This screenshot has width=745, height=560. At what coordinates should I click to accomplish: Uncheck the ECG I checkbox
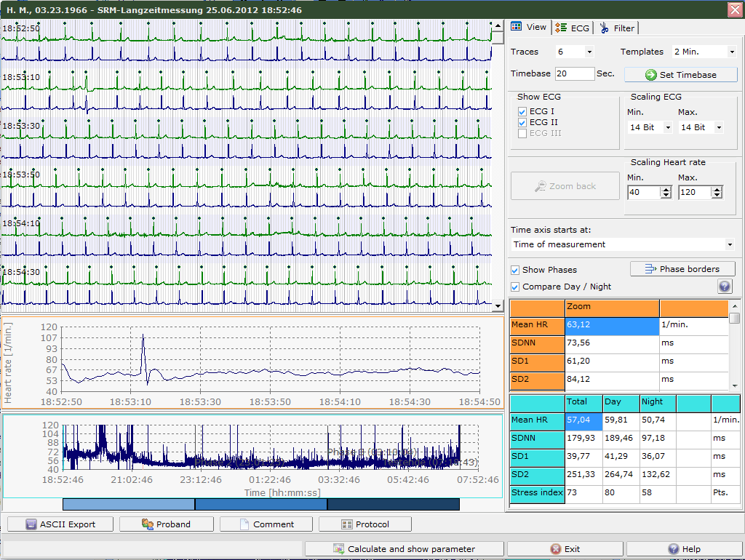tap(522, 111)
